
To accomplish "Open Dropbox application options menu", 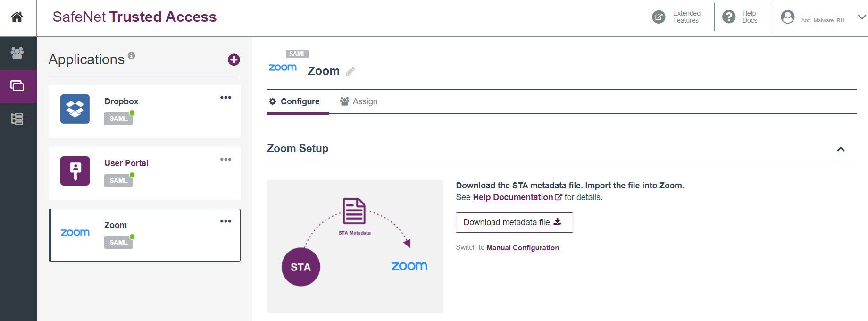I will tap(225, 98).
